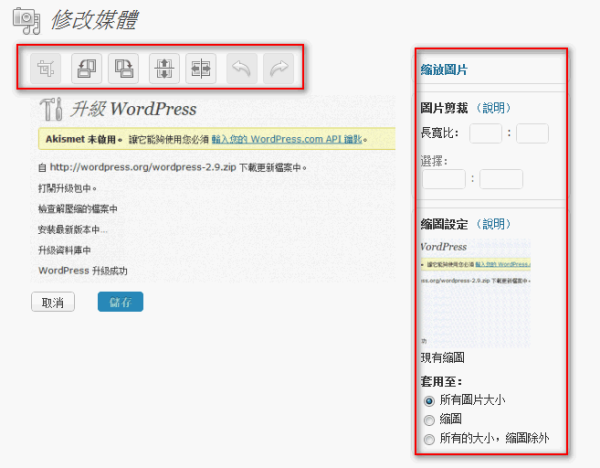Image resolution: width=600 pixels, height=468 pixels.
Task: Flip the image horizontally
Action: click(x=201, y=69)
